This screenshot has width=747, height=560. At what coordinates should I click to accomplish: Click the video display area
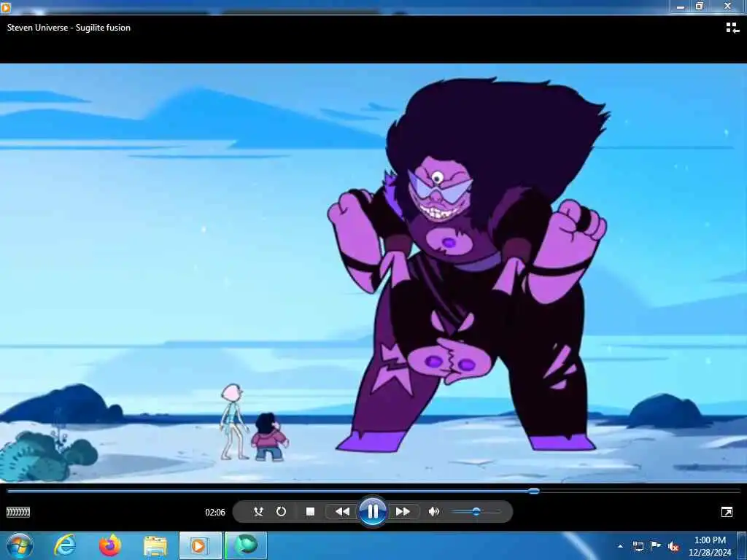[x=373, y=273]
